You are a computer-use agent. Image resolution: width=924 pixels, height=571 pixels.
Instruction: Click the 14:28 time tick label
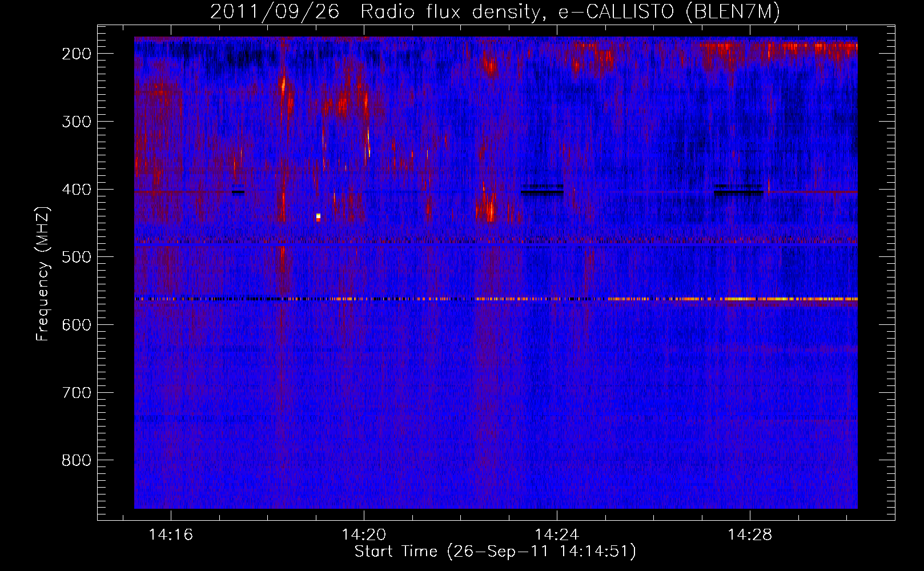750,534
